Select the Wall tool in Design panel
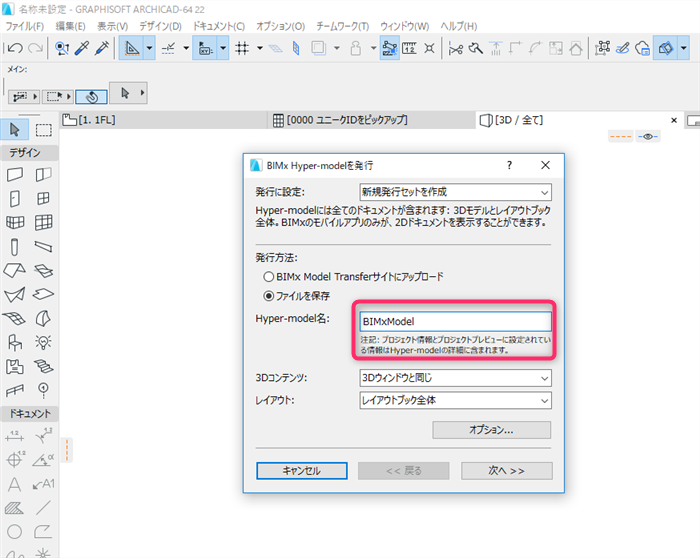This screenshot has width=700, height=558. (x=15, y=175)
